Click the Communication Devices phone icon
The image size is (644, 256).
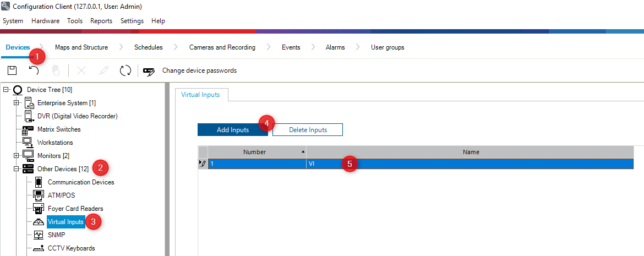[x=39, y=182]
